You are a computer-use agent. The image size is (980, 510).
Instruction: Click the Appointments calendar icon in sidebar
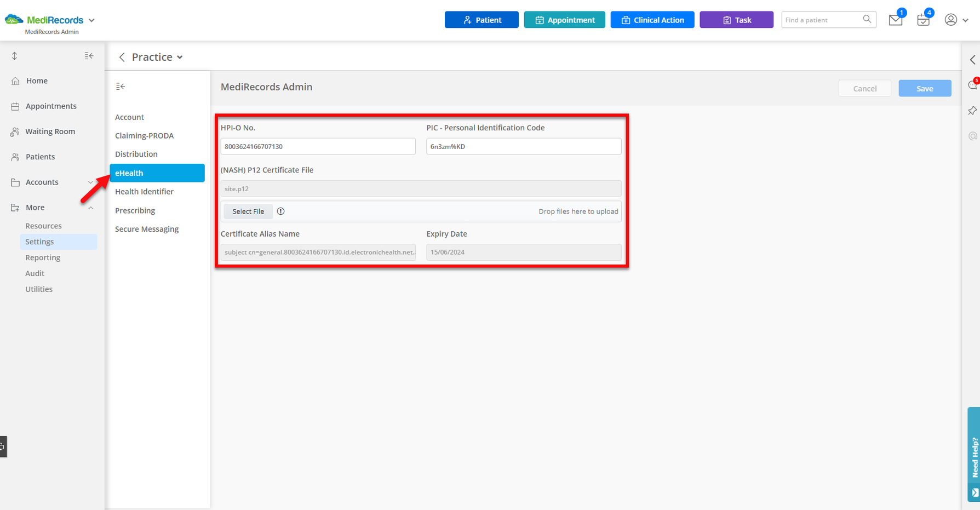coord(15,106)
